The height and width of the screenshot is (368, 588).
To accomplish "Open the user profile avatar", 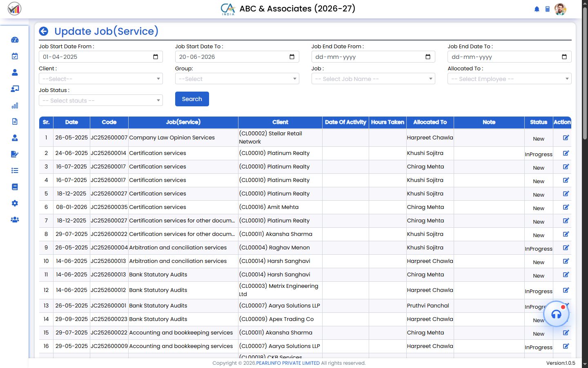I will click(x=560, y=9).
